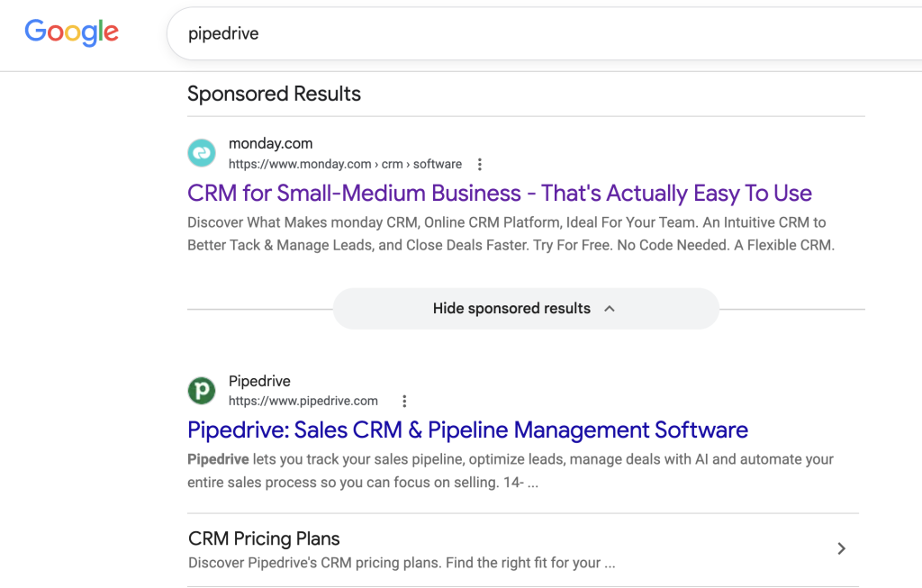Open Pipedrive: Sales CRM & Pipeline Management link
Screen dimensions: 922x588
click(467, 430)
